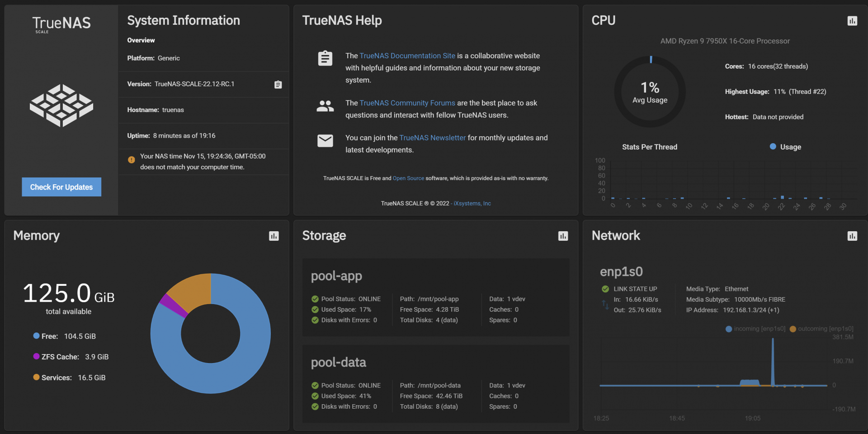Click the Uptime 8 minutes entry

pyautogui.click(x=171, y=135)
